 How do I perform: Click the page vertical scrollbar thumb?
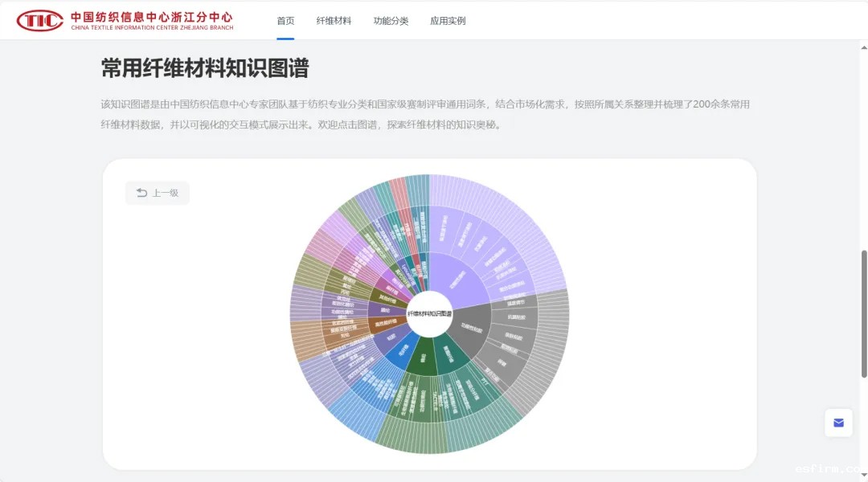pos(863,313)
